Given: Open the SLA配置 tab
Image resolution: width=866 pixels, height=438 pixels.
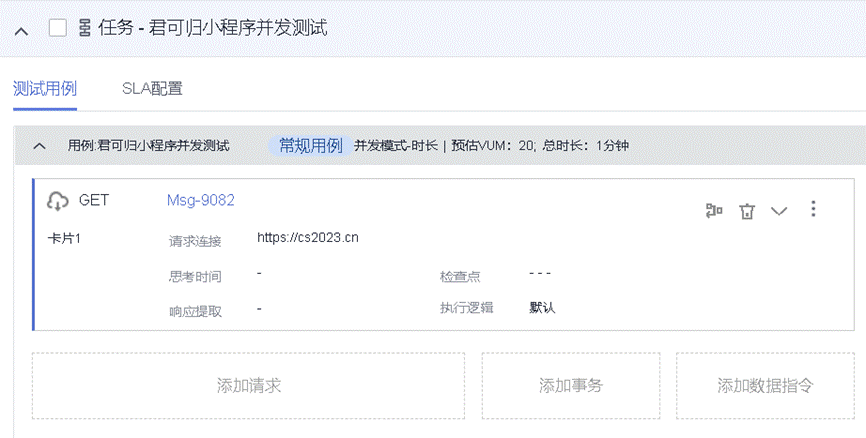Looking at the screenshot, I should [x=152, y=88].
